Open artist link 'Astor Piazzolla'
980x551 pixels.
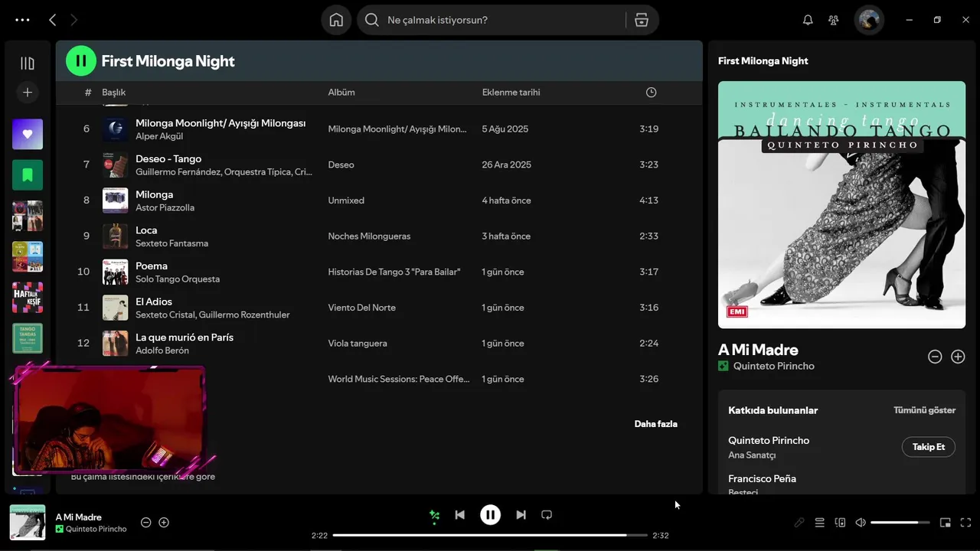click(165, 208)
